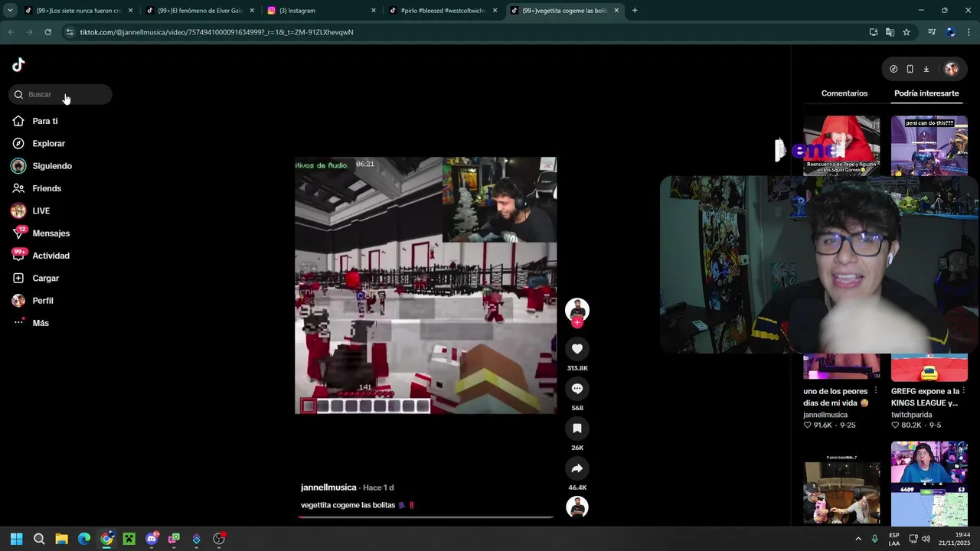
Task: Open a new browser tab
Action: point(635,11)
